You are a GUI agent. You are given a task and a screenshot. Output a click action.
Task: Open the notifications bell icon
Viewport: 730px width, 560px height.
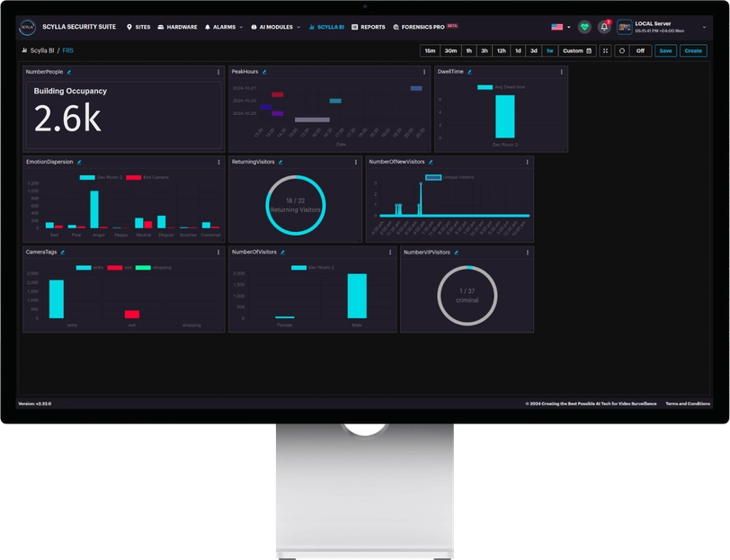(x=604, y=27)
